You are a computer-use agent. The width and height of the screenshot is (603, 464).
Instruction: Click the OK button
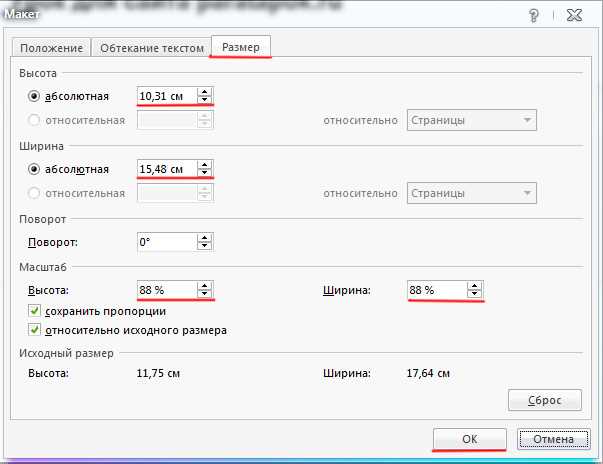coord(470,439)
